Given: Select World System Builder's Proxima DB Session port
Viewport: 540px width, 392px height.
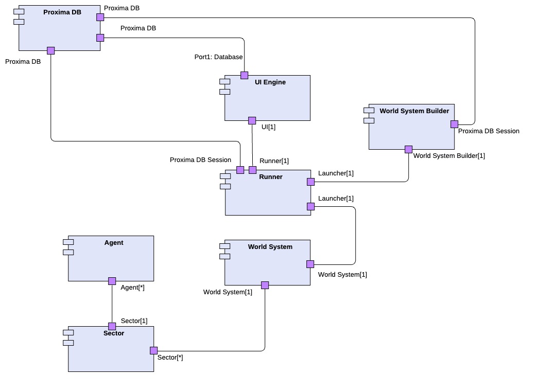Looking at the screenshot, I should pos(454,124).
